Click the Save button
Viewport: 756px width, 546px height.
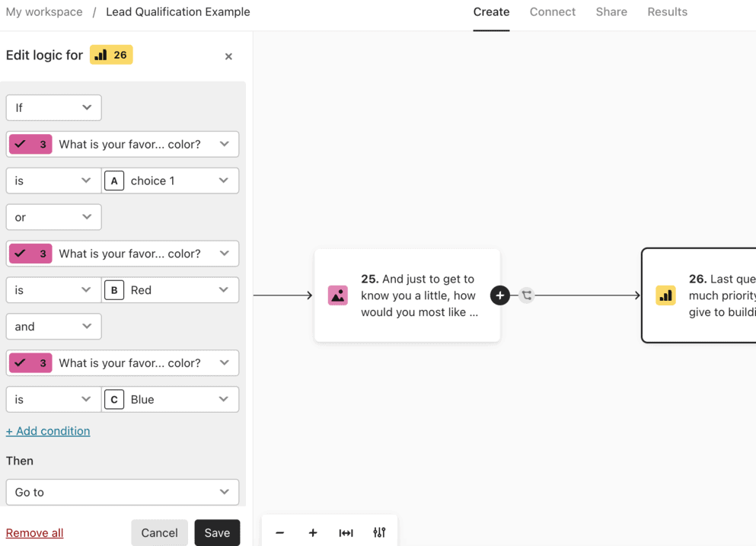point(217,533)
